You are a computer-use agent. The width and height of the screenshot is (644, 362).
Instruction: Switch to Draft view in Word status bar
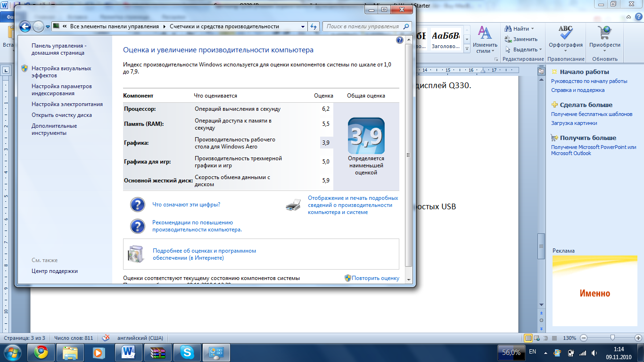pyautogui.click(x=554, y=338)
